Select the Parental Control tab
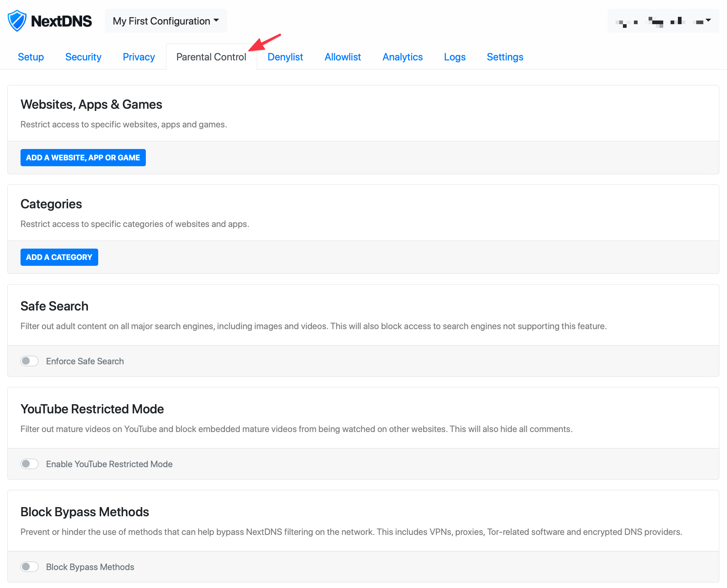The image size is (727, 588). point(211,57)
